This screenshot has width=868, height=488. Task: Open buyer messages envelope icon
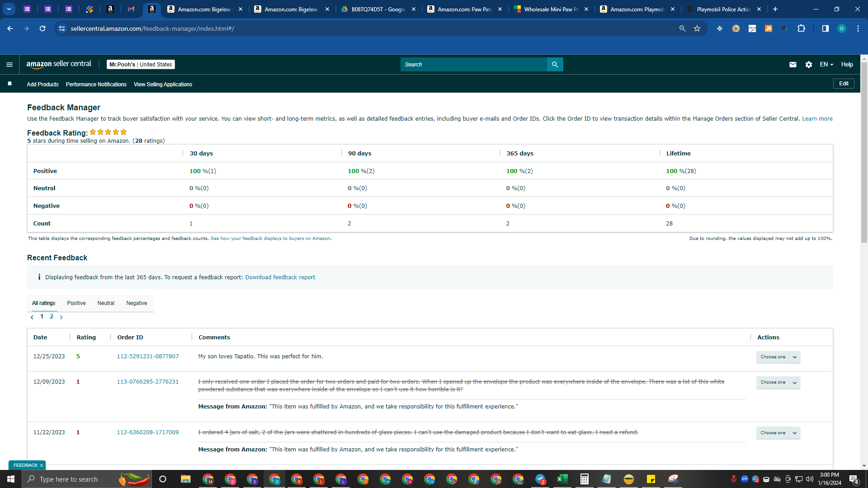(793, 65)
